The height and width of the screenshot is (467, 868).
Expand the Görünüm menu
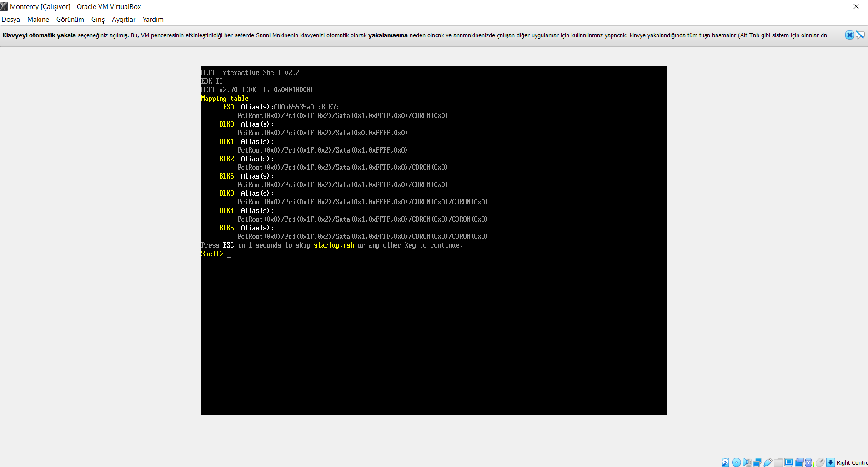coord(70,20)
